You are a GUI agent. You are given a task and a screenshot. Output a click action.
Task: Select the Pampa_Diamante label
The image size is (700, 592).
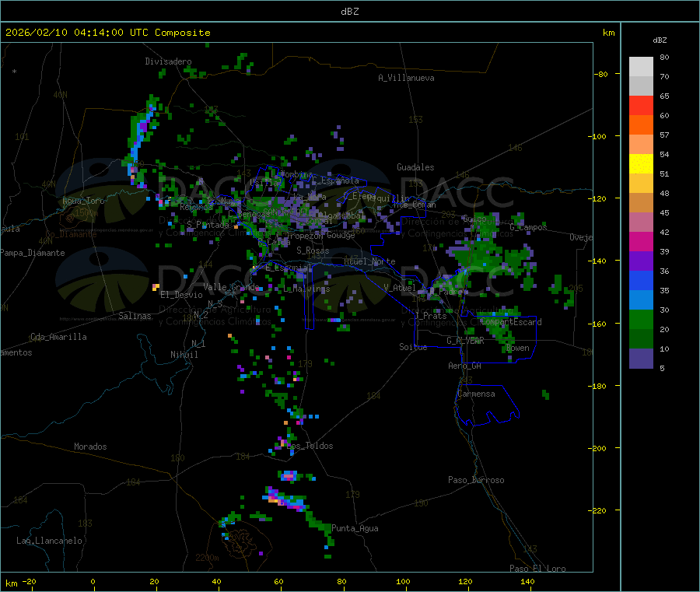(33, 253)
